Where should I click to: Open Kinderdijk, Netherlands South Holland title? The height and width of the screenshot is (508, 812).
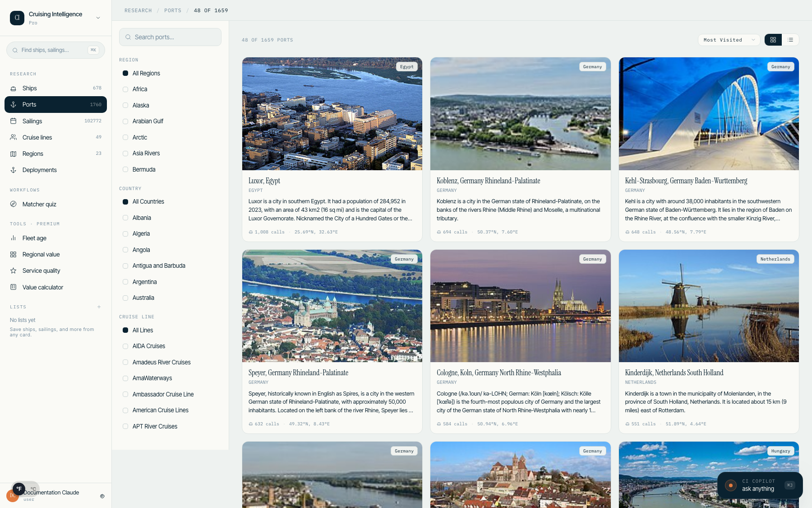point(674,373)
